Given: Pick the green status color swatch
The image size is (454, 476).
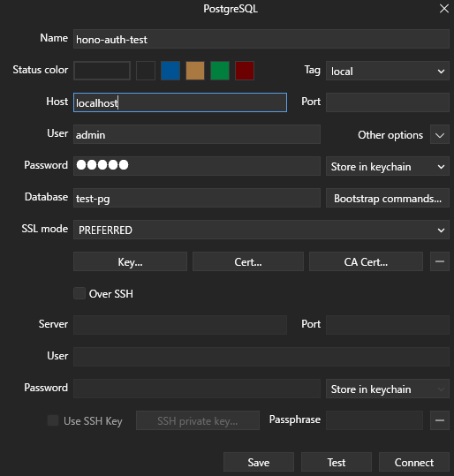Looking at the screenshot, I should pos(220,71).
